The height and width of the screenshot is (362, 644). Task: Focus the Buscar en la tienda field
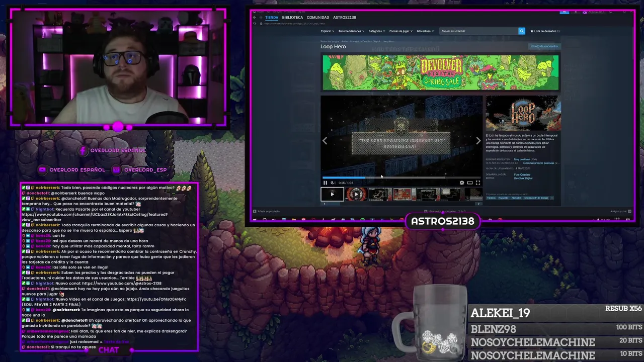click(478, 31)
